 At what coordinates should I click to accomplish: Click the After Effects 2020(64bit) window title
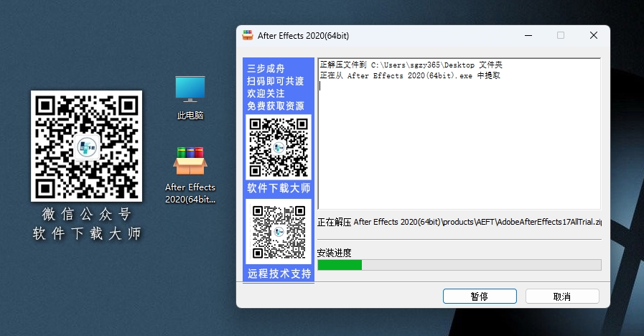[303, 36]
